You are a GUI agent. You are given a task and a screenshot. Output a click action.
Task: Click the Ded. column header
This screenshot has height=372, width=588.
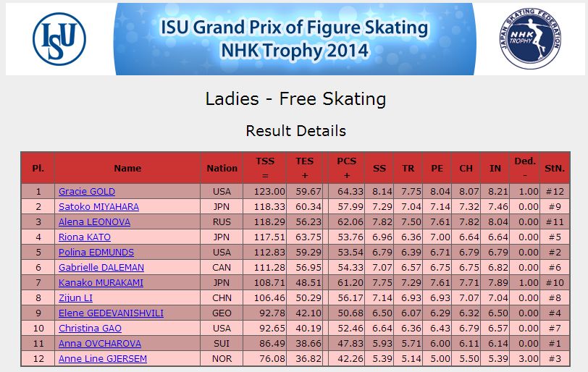[x=524, y=168]
